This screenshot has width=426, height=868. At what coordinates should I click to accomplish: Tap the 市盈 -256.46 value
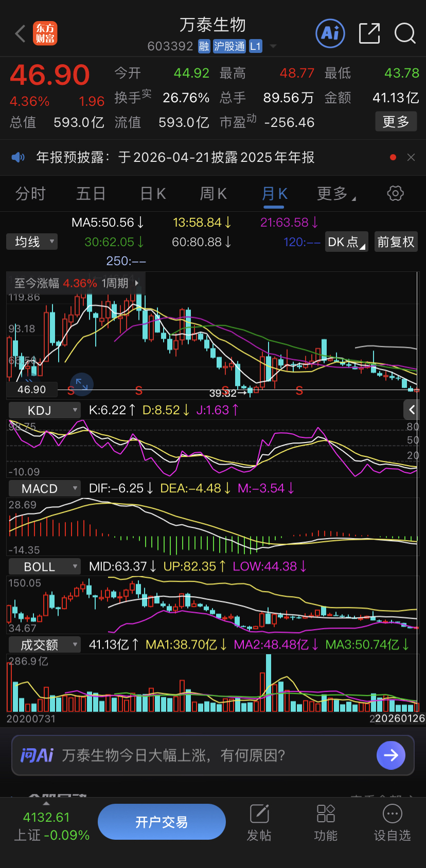(289, 122)
